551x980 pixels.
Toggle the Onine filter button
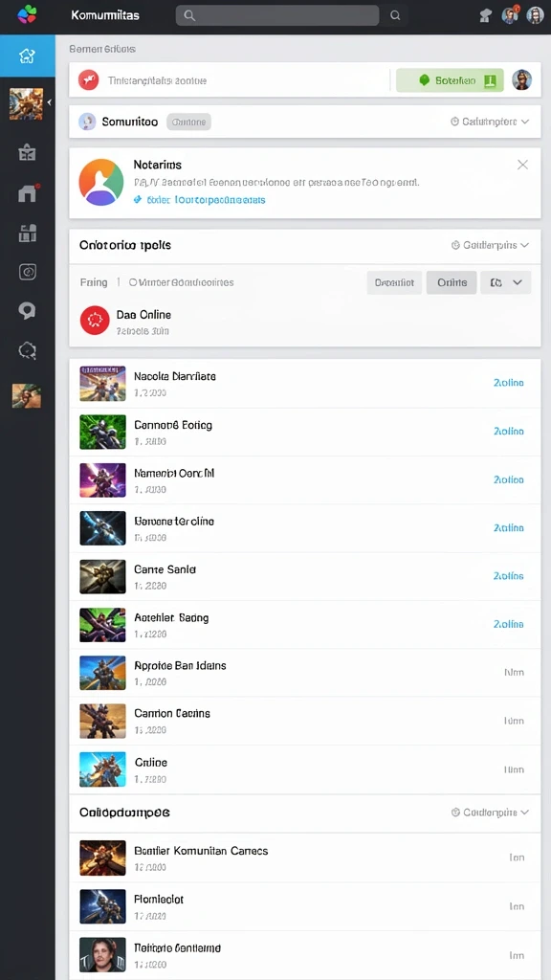(x=452, y=282)
